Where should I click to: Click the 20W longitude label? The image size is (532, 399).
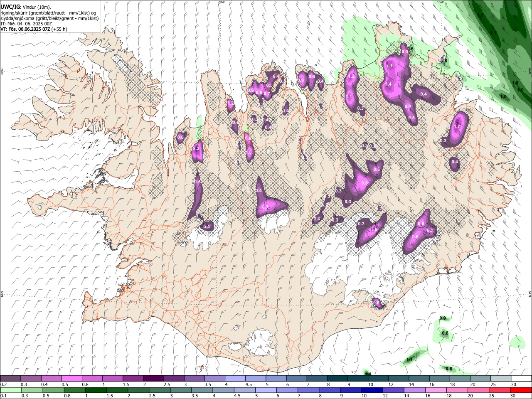pos(221,2)
